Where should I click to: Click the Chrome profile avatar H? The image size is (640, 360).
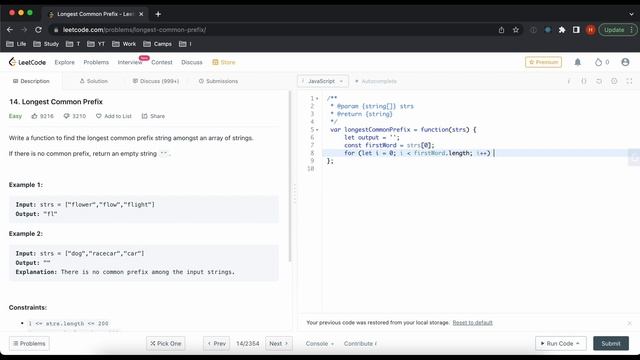click(x=590, y=30)
